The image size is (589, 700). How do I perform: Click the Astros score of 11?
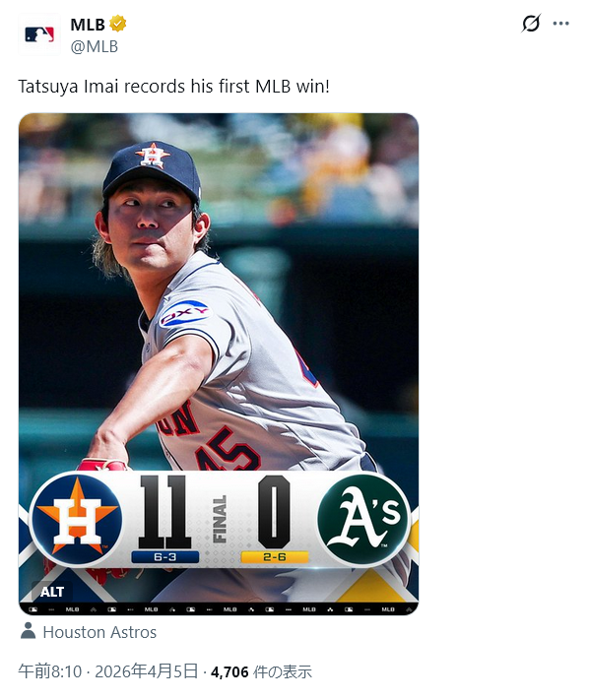(164, 512)
